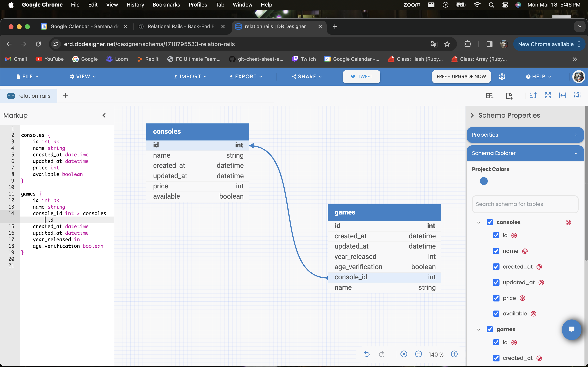Click the fit width icon

[562, 95]
